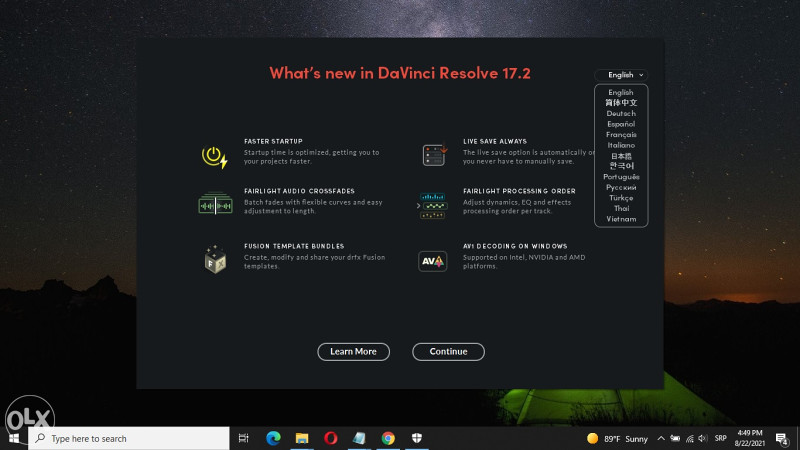The width and height of the screenshot is (800, 450).
Task: Click the Fusion Template Bundles cube icon
Action: coord(215,259)
